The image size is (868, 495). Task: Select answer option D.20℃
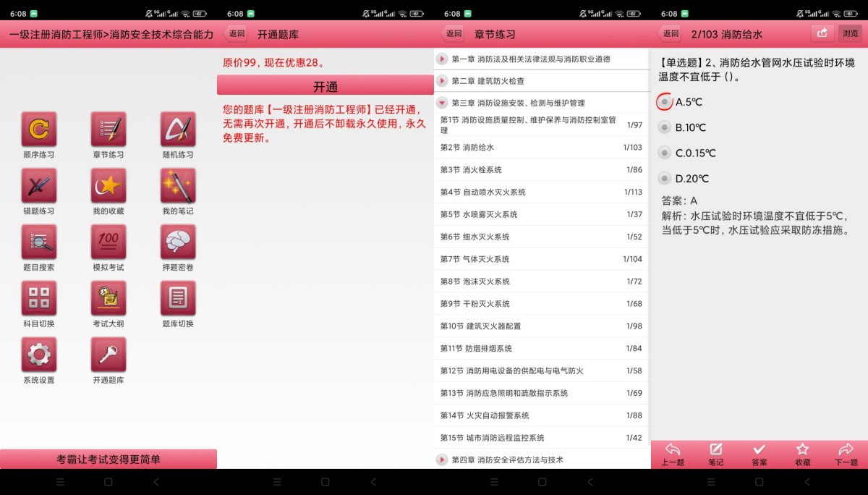[x=684, y=178]
